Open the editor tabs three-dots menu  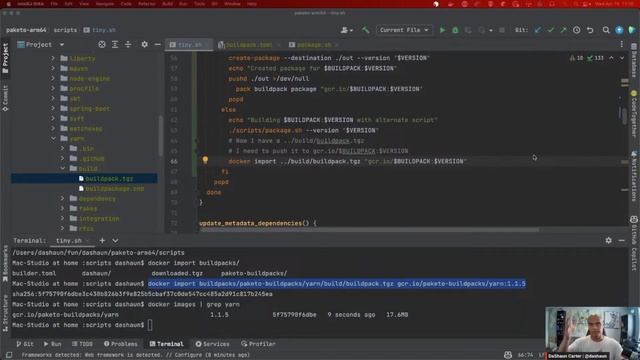point(621,44)
